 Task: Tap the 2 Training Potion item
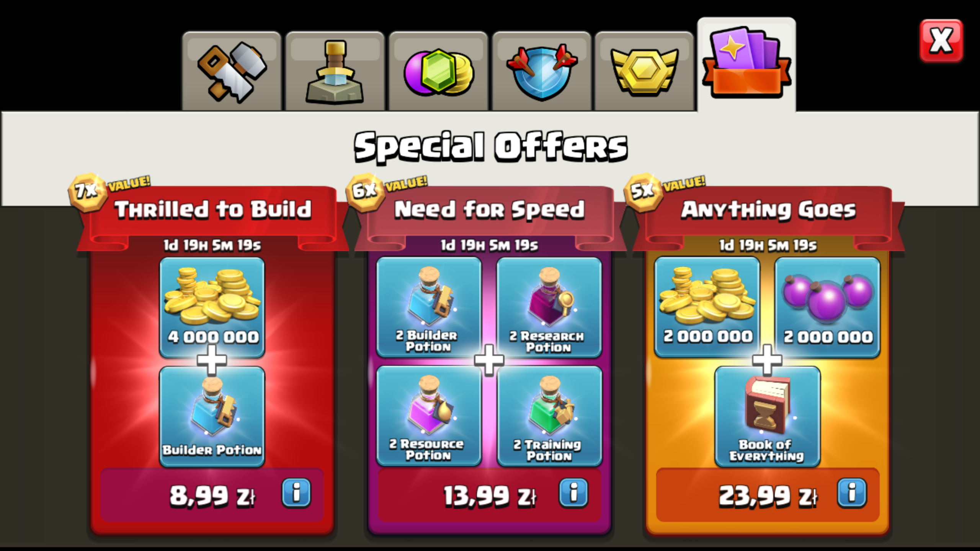point(549,416)
